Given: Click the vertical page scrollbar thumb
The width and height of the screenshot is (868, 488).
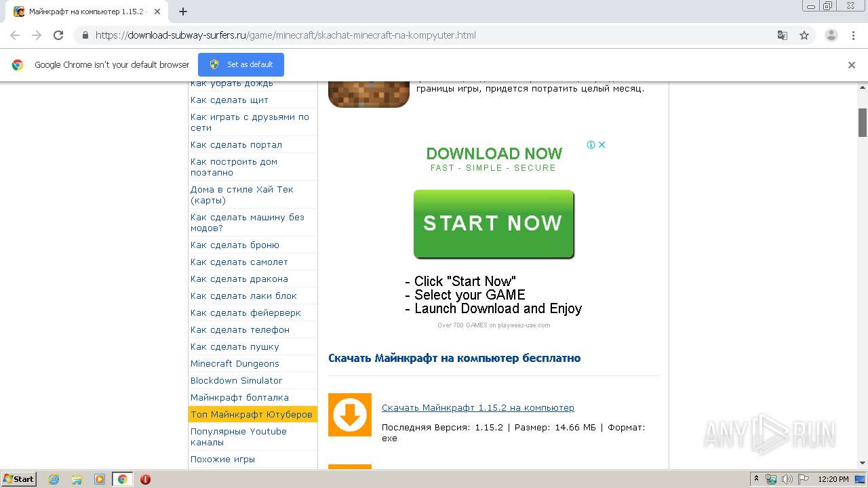Looking at the screenshot, I should point(863,122).
